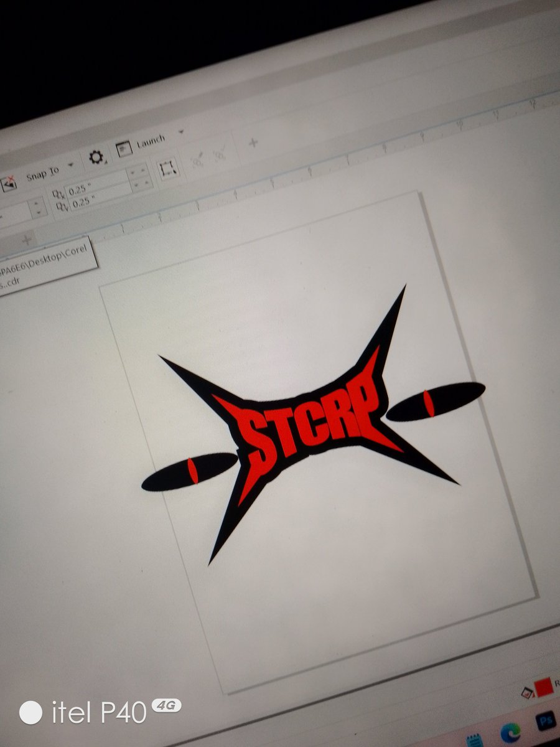Image resolution: width=560 pixels, height=747 pixels.
Task: Click the plus button at toolbar's right end
Action: (252, 143)
